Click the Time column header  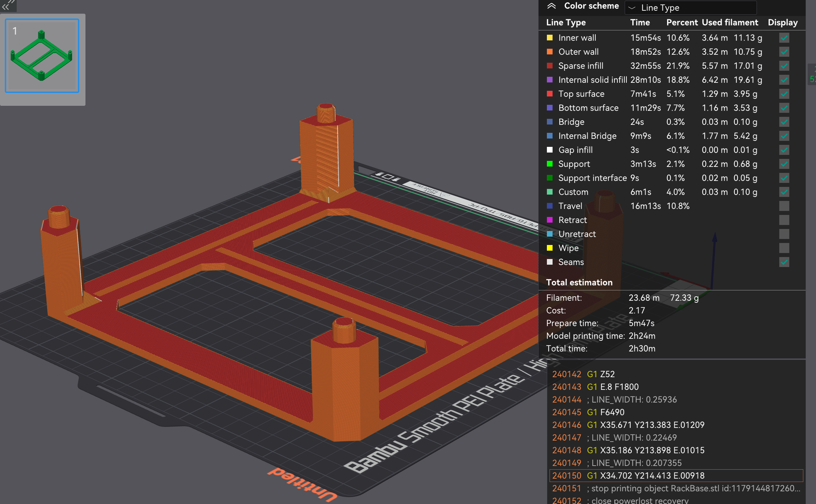[640, 22]
